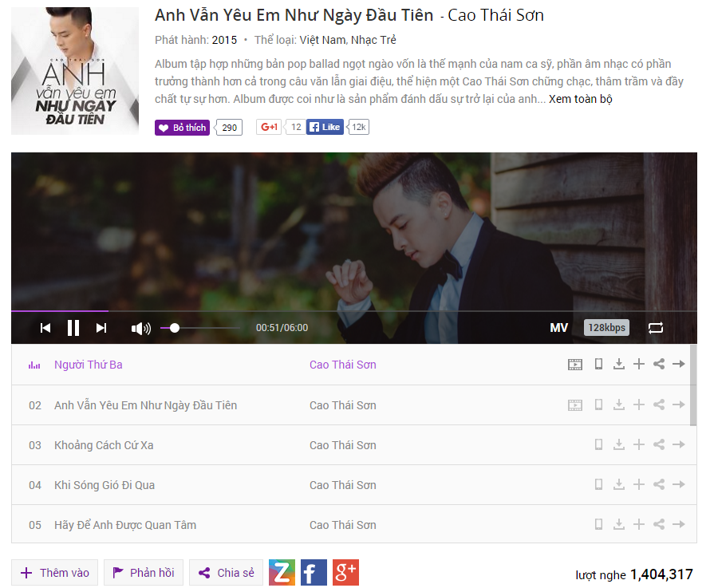
Task: Share Khoảng Cách Cứ Xa
Action: (x=659, y=444)
